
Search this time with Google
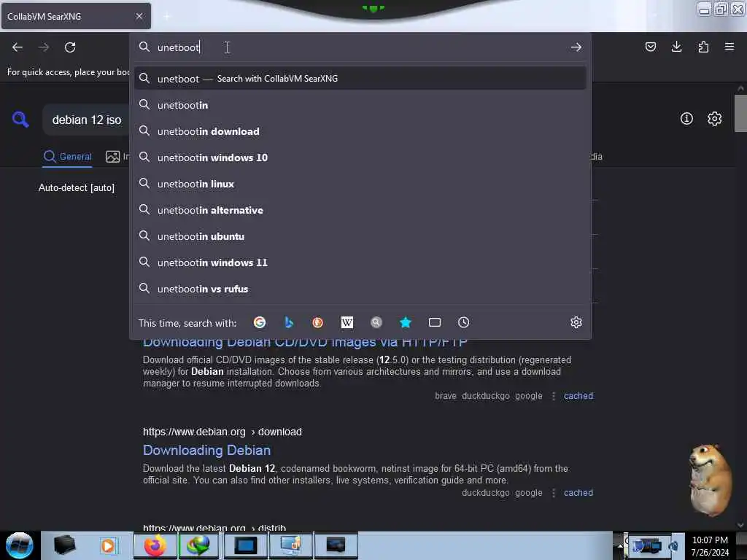click(x=260, y=322)
